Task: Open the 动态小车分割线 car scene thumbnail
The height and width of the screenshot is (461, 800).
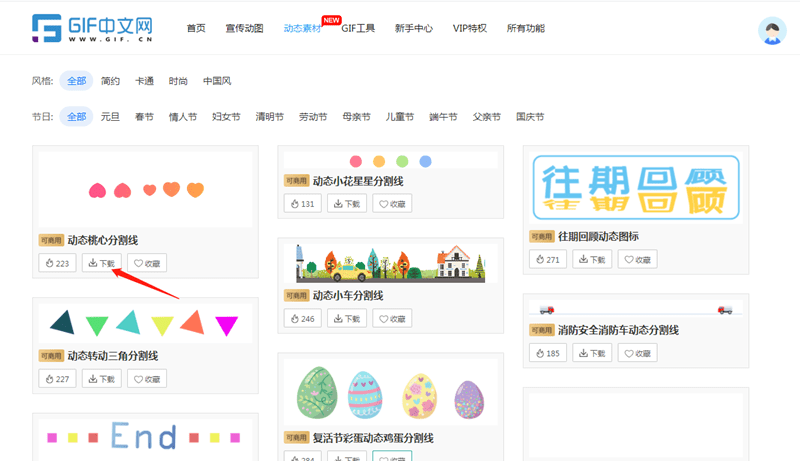Action: pyautogui.click(x=391, y=264)
